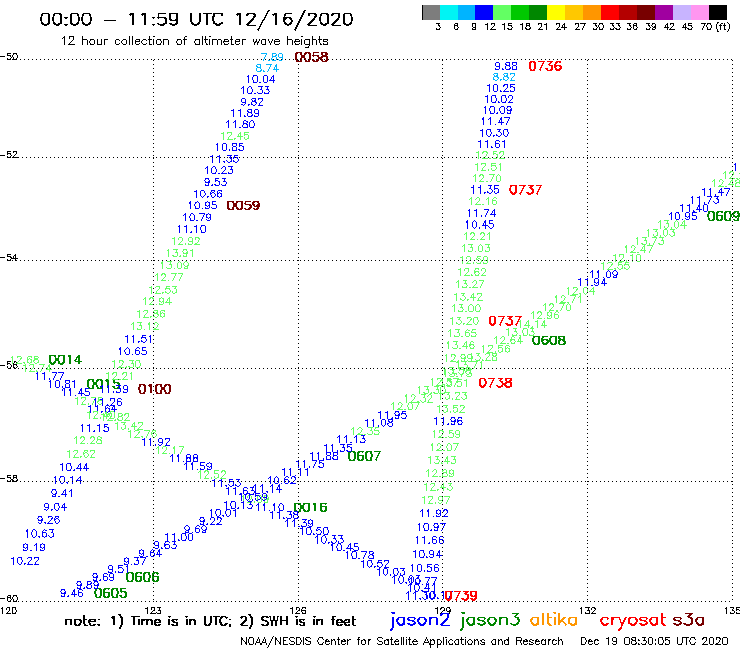Image resolution: width=740 pixels, height=650 pixels.
Task: Click the -50 latitude axis label
Action: [x=9, y=57]
